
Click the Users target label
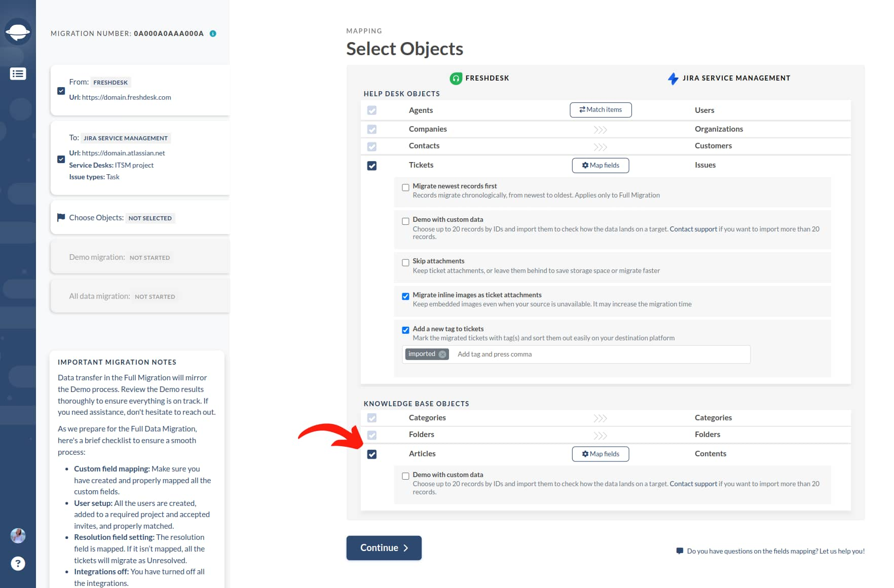[x=704, y=110]
